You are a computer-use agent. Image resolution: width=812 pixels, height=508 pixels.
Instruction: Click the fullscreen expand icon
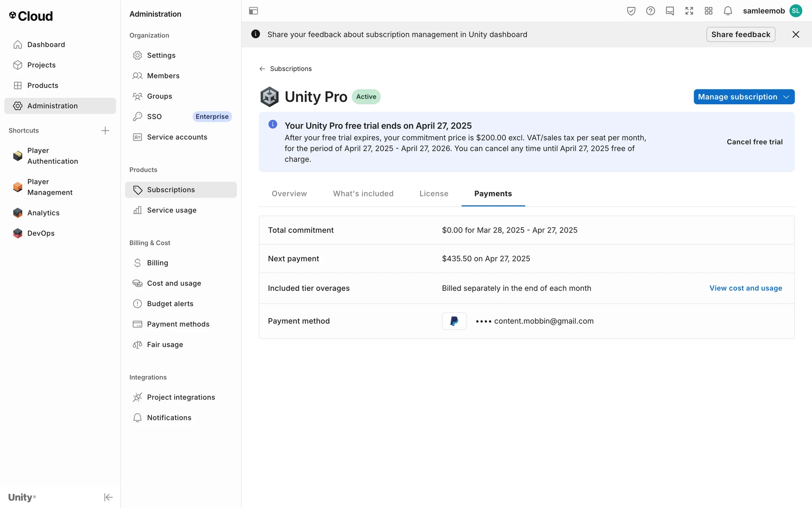point(689,11)
